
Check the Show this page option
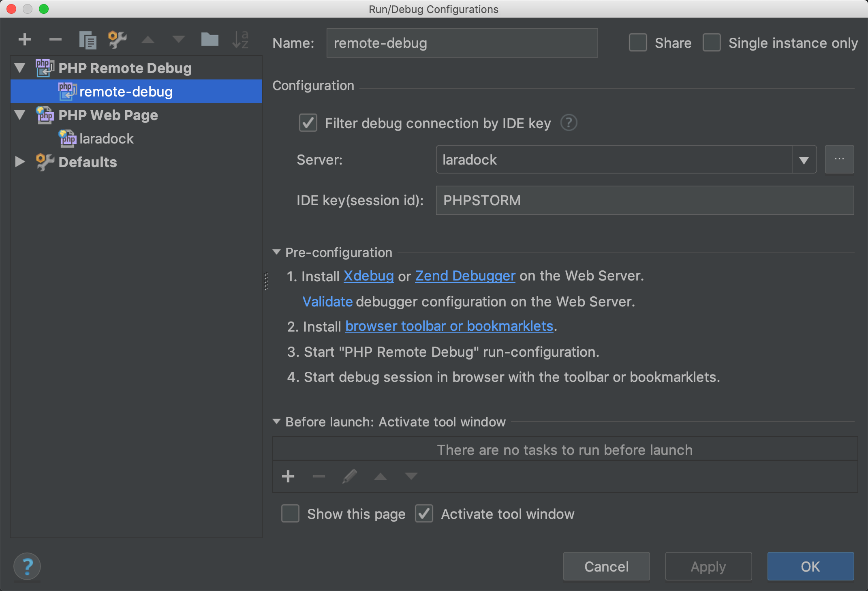click(x=291, y=514)
